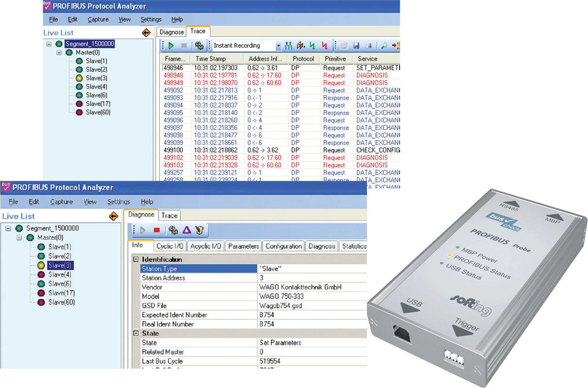Stop diagnosis with the red square button
The width and height of the screenshot is (588, 388).
pyautogui.click(x=157, y=230)
